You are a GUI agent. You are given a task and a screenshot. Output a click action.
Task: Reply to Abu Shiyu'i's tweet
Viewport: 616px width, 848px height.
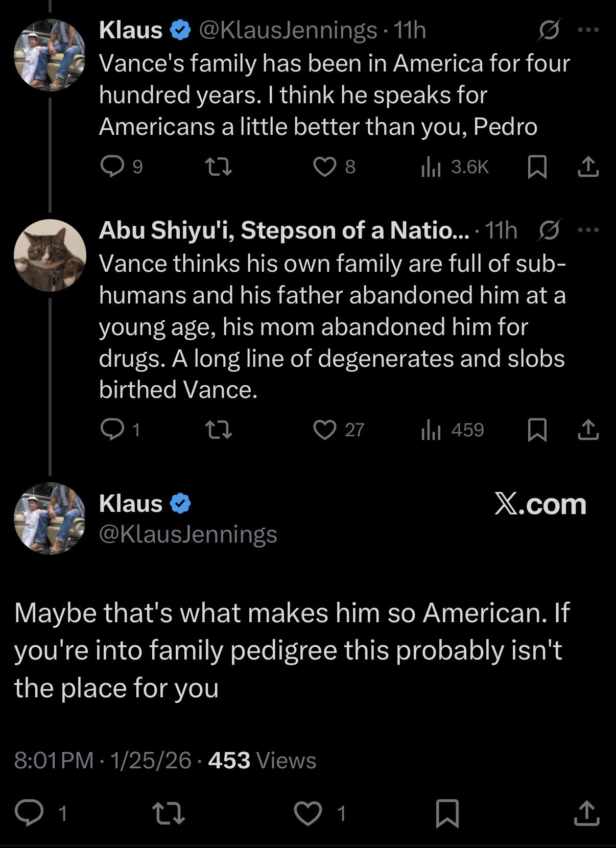(x=112, y=430)
